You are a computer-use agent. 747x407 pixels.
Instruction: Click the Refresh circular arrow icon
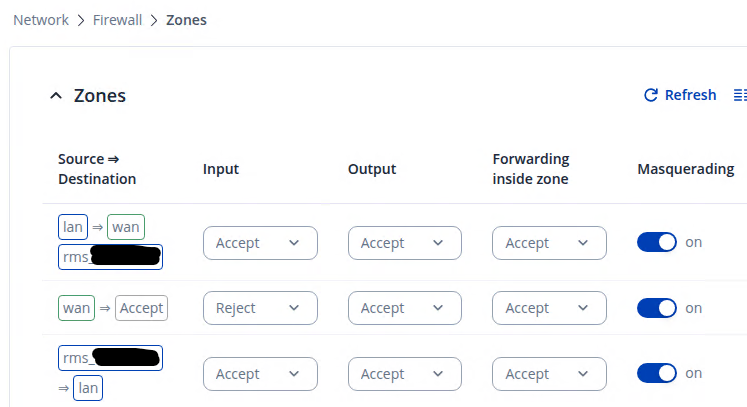click(x=651, y=95)
